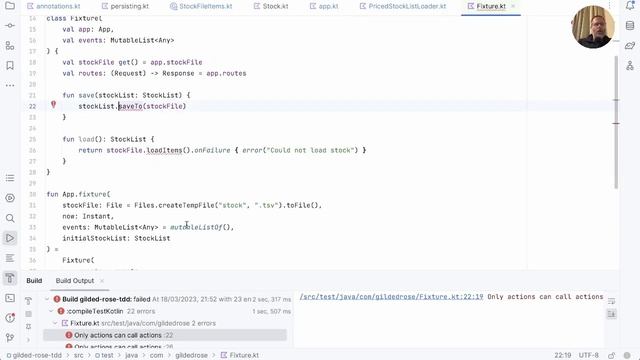Viewport: 640px width, 360px height.
Task: Click the editor vertical scrollbar
Action: point(616,122)
